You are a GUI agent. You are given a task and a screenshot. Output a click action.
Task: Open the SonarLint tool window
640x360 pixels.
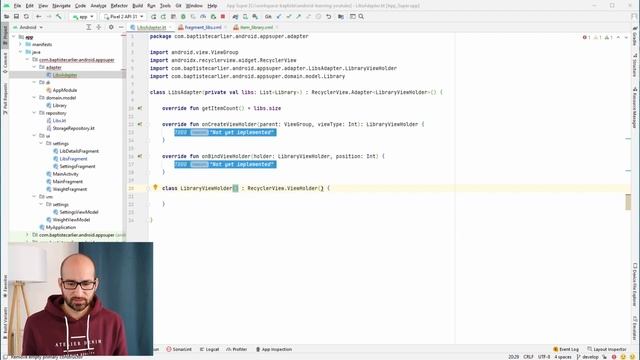point(179,349)
